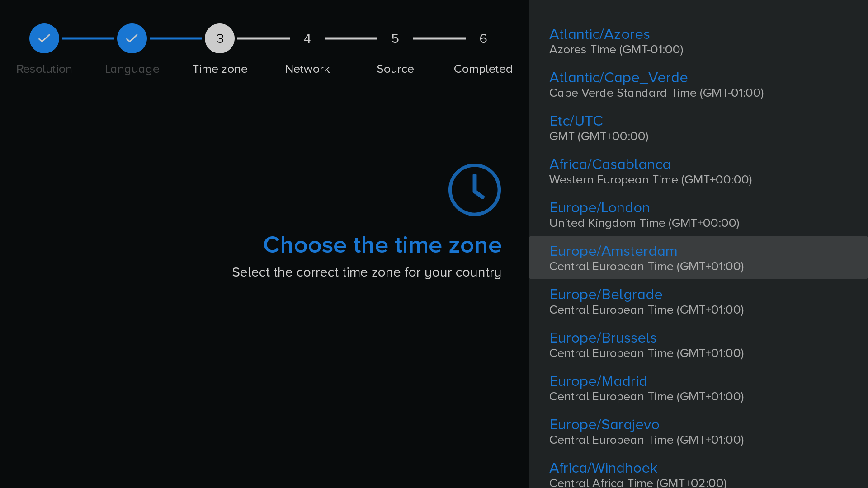868x488 pixels.
Task: Select Europe/London time zone
Action: tap(698, 214)
